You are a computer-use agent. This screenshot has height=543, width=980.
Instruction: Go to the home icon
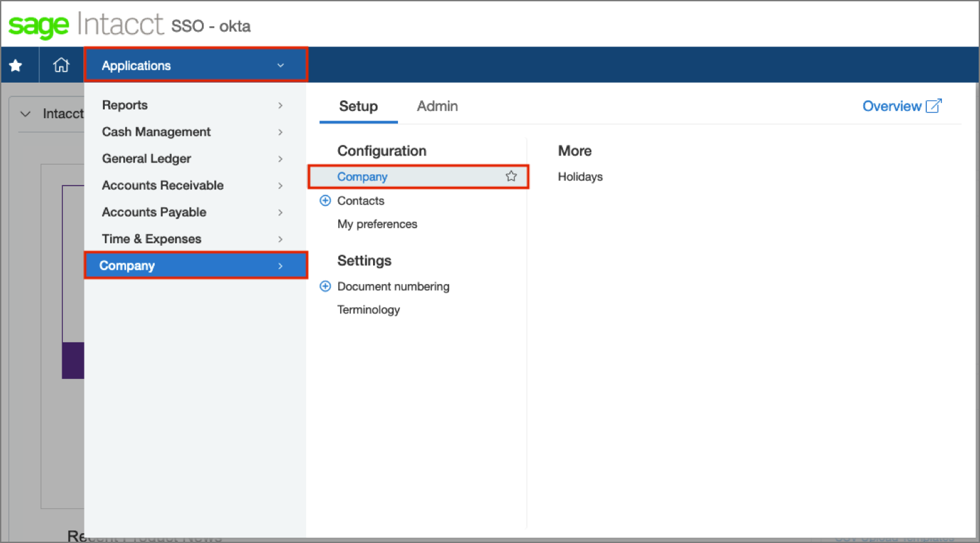pos(61,66)
